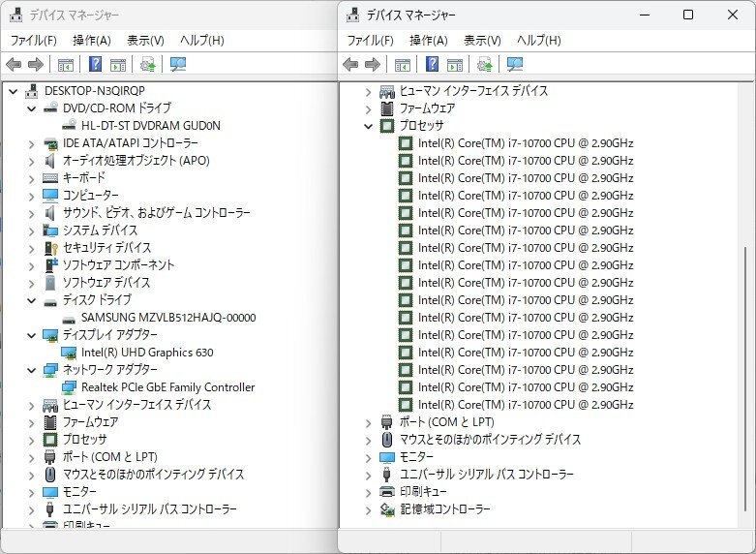Click Forward arrow in right window toolbar
This screenshot has height=554, width=756.
(373, 64)
